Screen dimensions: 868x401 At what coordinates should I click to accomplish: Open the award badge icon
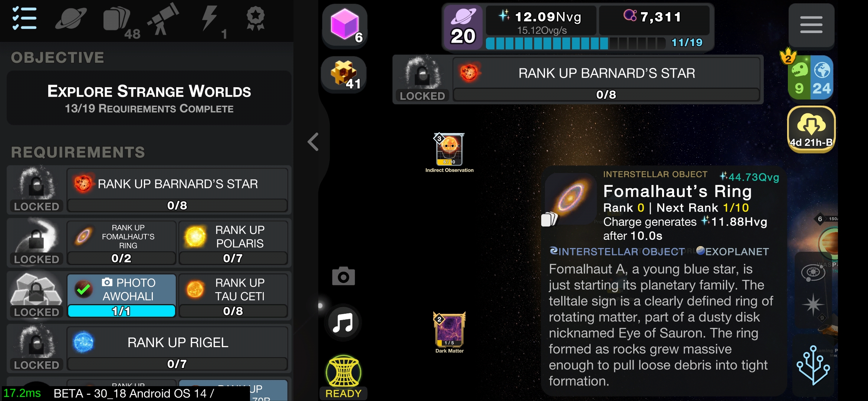256,18
